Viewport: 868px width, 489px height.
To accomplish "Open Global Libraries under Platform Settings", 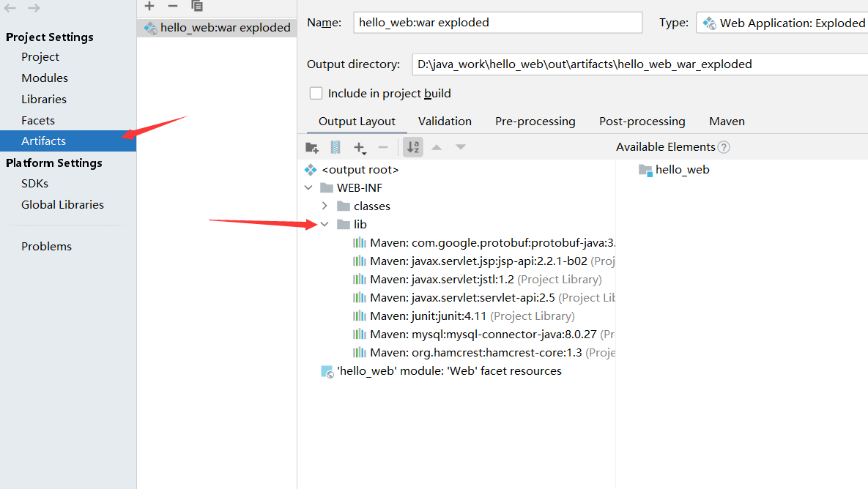I will point(62,205).
